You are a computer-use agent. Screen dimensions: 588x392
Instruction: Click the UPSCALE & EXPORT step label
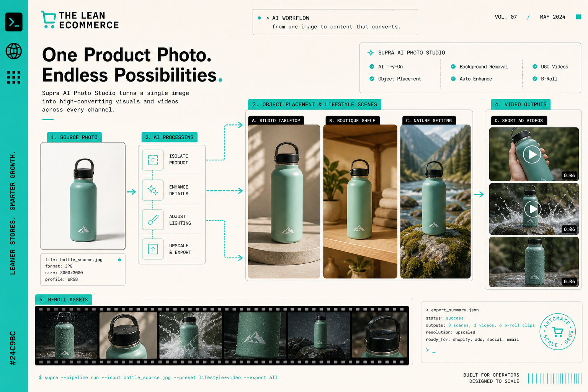[180, 249]
